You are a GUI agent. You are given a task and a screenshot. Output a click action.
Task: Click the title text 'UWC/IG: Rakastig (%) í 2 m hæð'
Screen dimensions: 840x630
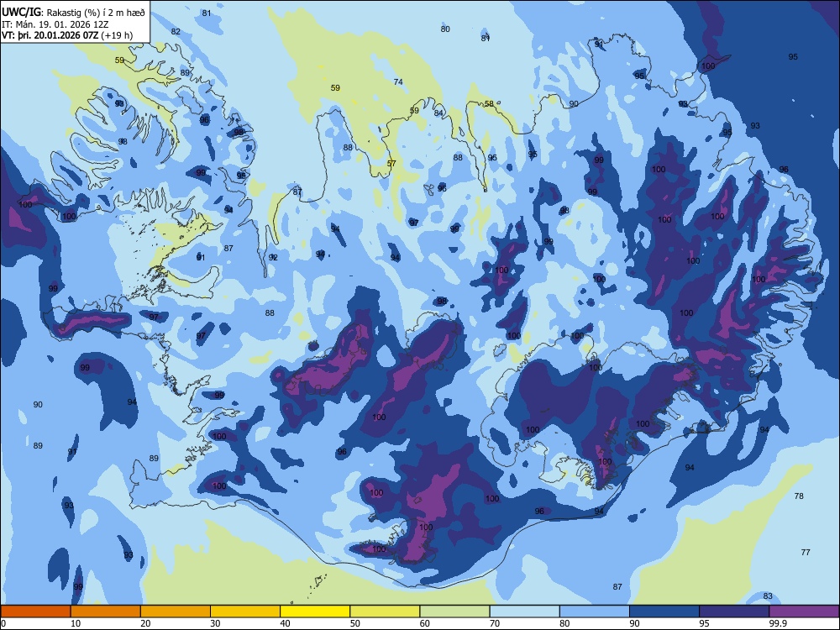pyautogui.click(x=73, y=13)
